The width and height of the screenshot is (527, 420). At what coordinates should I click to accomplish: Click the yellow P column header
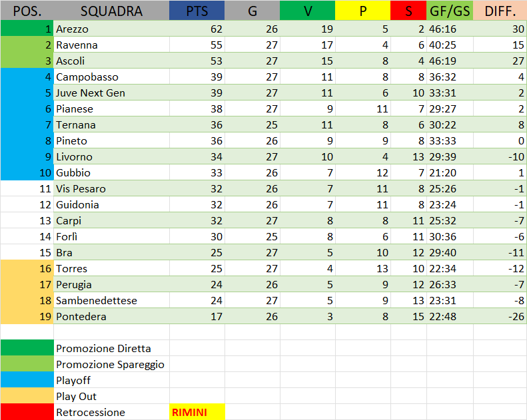[x=362, y=11]
